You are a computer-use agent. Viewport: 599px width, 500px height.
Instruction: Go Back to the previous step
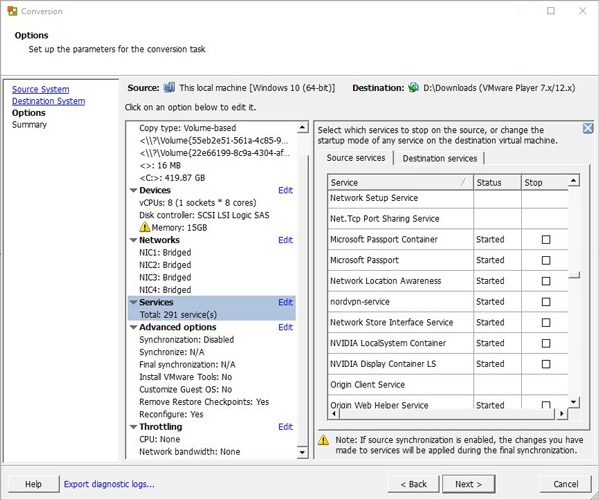pos(413,484)
